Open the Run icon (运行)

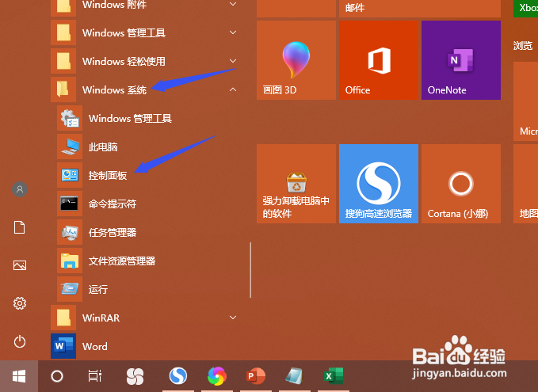[70, 289]
